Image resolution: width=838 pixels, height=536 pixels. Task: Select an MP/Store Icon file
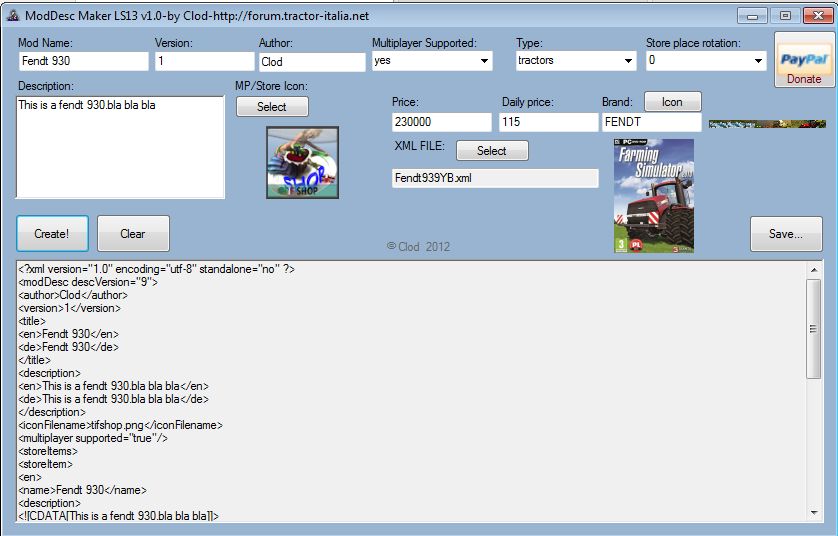click(x=272, y=106)
